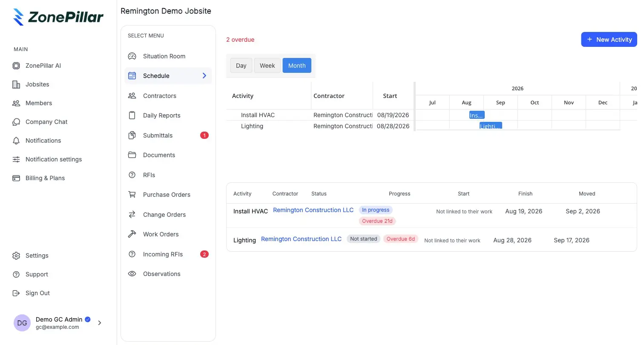
Task: Select the Install HVAC row in Gantt
Action: 319,115
